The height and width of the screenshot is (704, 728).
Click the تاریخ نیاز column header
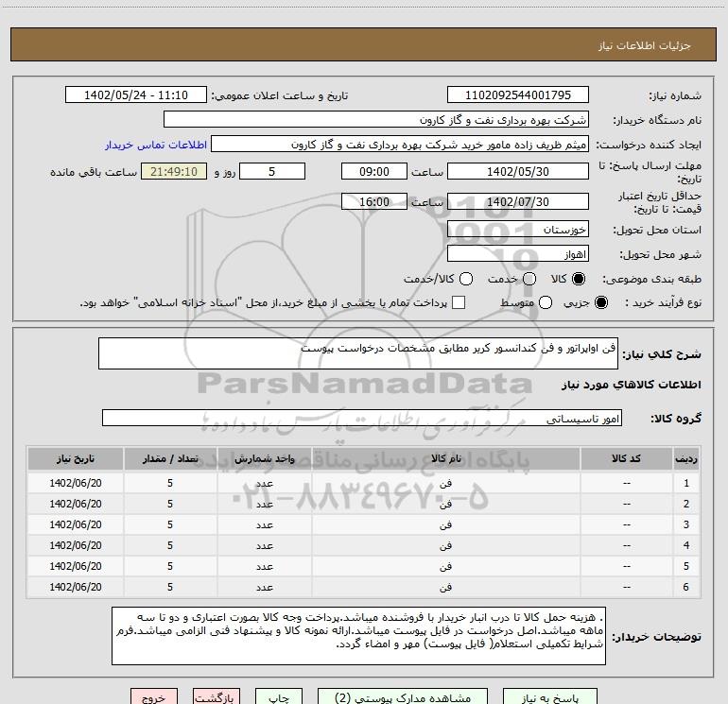pos(76,458)
